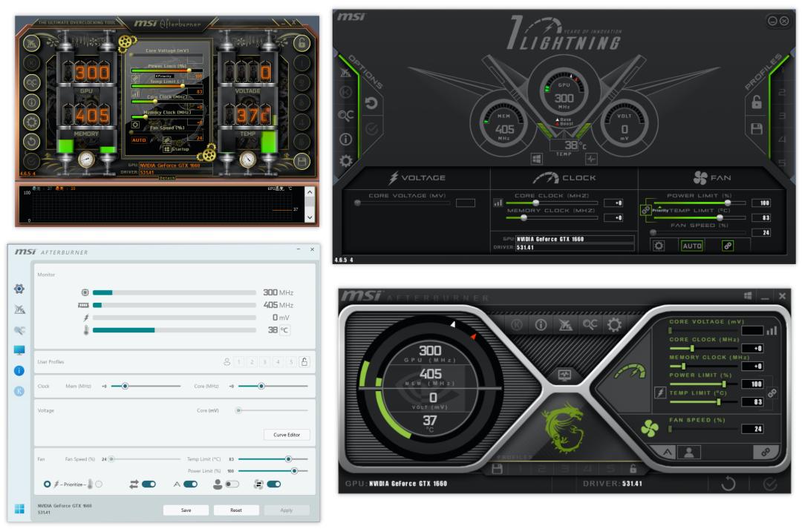Click the circular reset arrow in the dark skin
Image resolution: width=802 pixels, height=532 pixels.
tap(728, 484)
